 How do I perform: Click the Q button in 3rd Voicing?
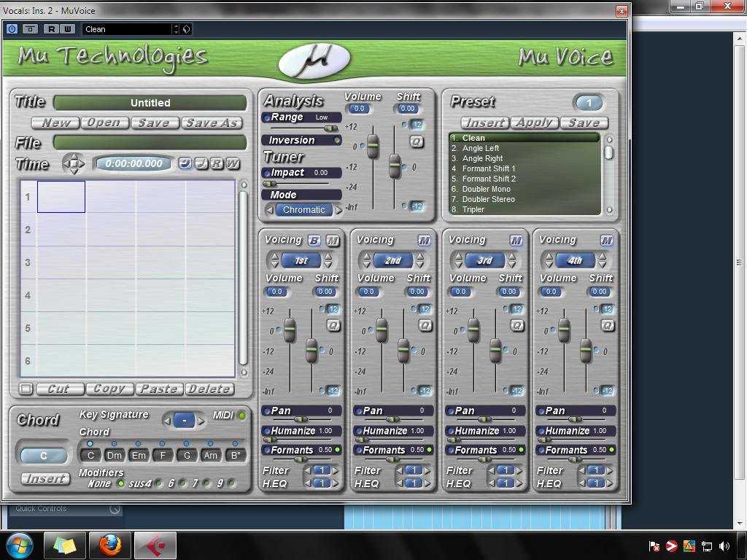click(517, 326)
